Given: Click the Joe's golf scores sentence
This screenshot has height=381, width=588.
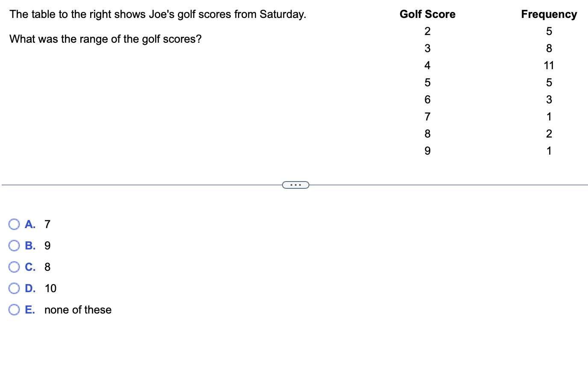Looking at the screenshot, I should point(158,14).
